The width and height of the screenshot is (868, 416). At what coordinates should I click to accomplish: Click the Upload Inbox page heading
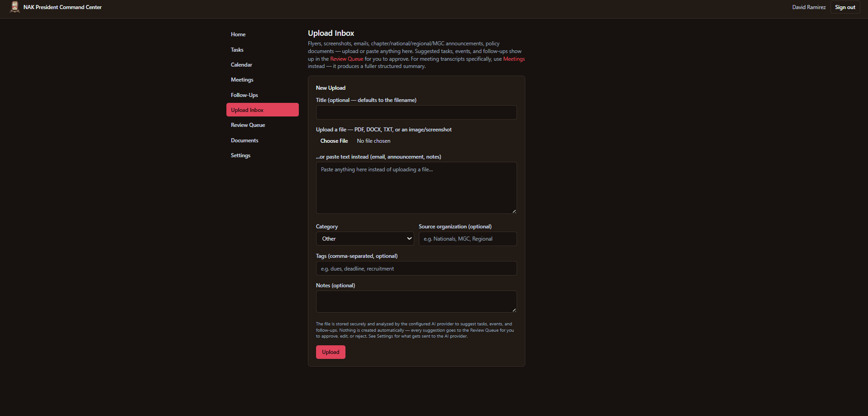click(331, 33)
